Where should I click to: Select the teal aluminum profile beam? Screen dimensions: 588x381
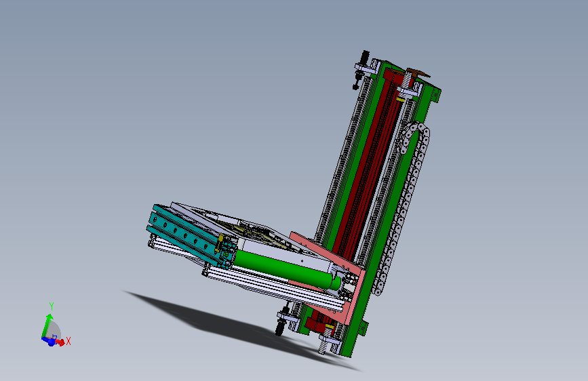[186, 235]
